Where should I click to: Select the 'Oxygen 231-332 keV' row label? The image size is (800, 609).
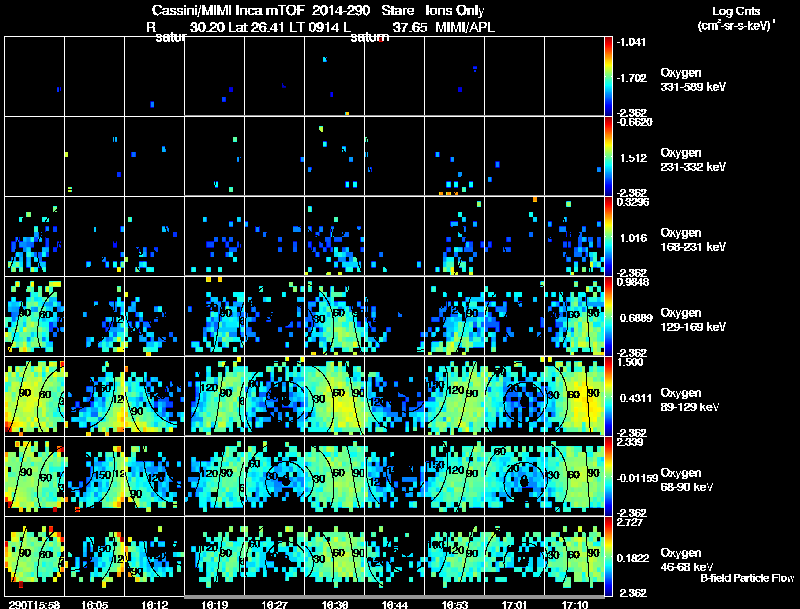[x=693, y=160]
